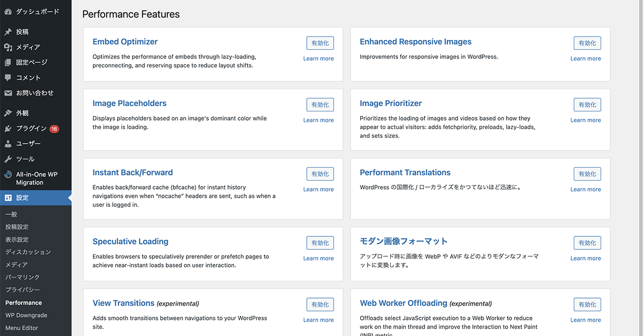This screenshot has height=336, width=644.
Task: Open the Permalinks settings submenu item
Action: (x=23, y=277)
